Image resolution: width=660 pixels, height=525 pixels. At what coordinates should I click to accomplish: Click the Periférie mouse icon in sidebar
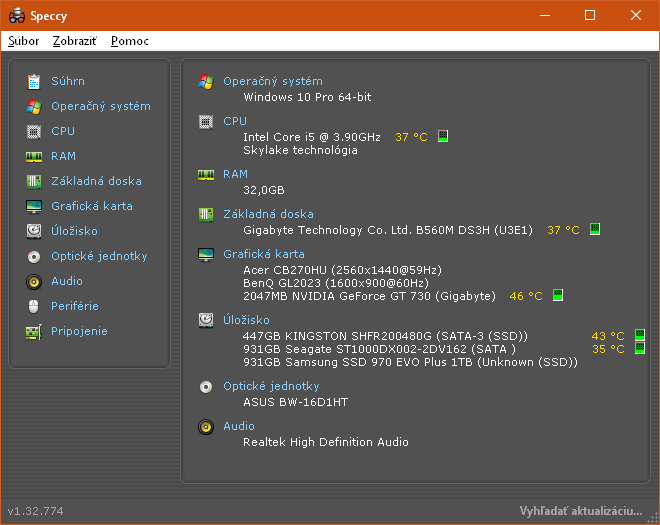point(34,306)
